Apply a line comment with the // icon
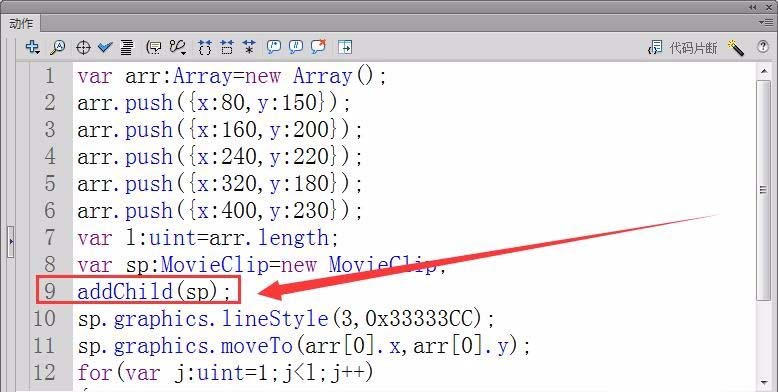778x392 pixels. (296, 47)
